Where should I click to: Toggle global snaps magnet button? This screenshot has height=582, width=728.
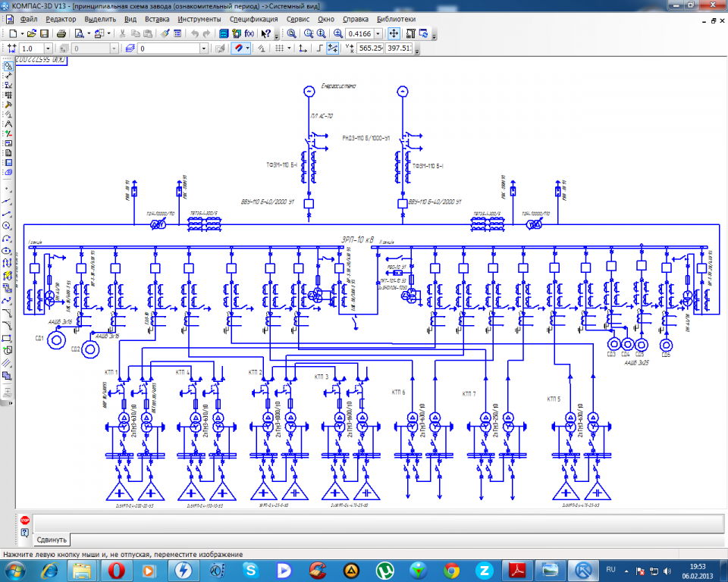[x=238, y=48]
